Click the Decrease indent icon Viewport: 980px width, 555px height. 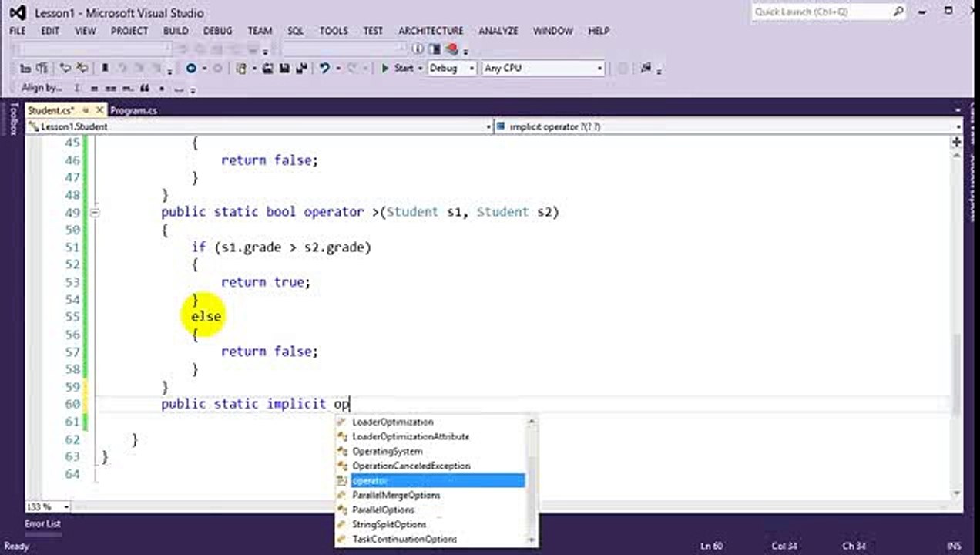[x=25, y=68]
